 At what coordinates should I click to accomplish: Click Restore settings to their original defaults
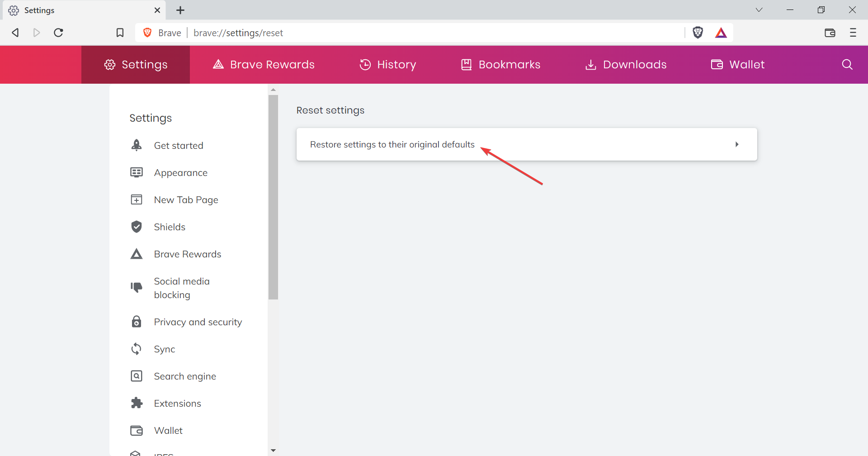[527, 144]
